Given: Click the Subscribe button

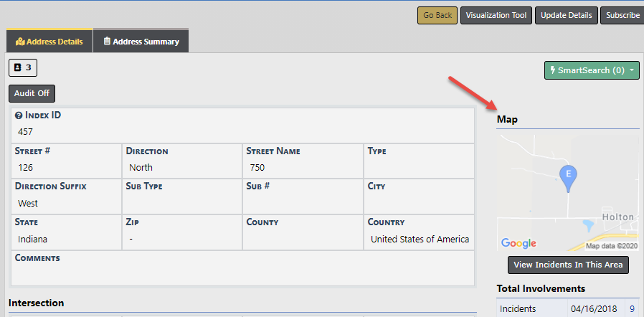Looking at the screenshot, I should (622, 15).
